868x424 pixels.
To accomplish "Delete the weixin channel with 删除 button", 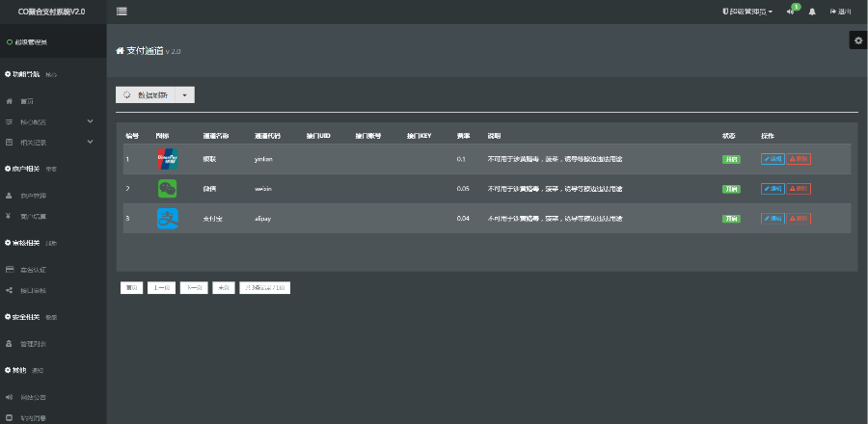I will [799, 189].
